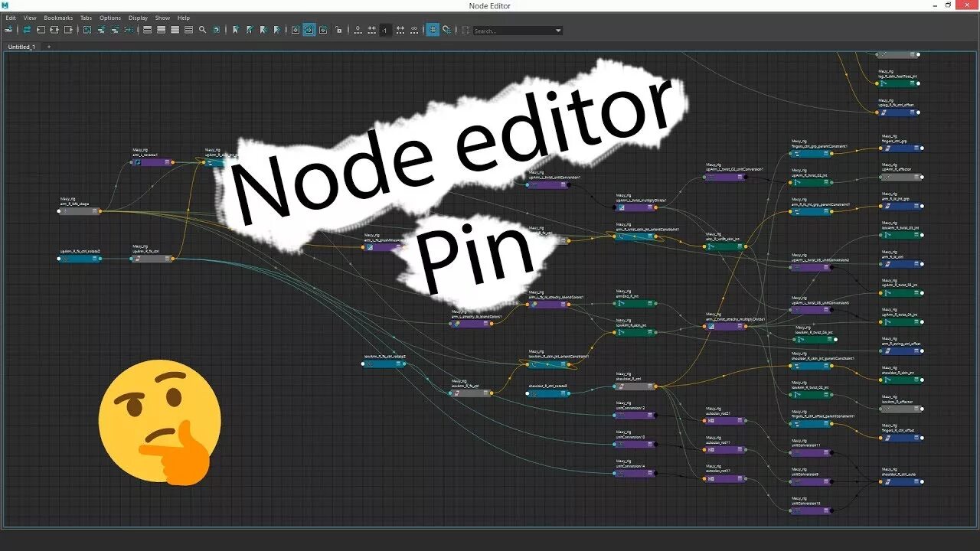Switch to the Untitled_1 tab
The image size is (980, 551).
(x=21, y=46)
